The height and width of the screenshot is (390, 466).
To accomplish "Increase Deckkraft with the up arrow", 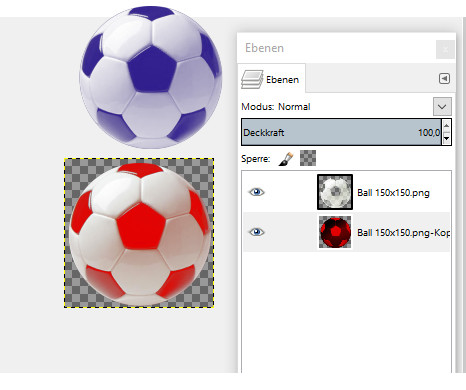I will coord(446,126).
